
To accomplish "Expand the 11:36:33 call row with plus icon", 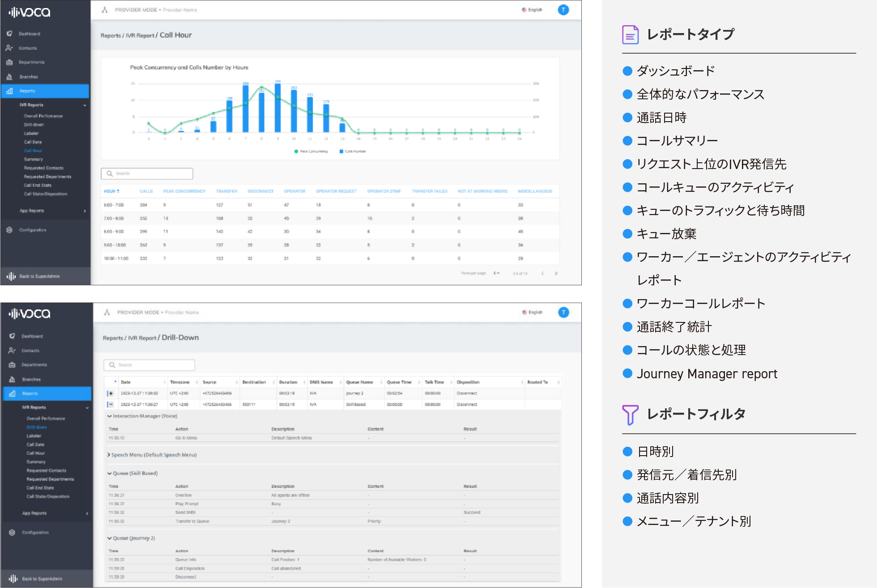I will pos(110,393).
